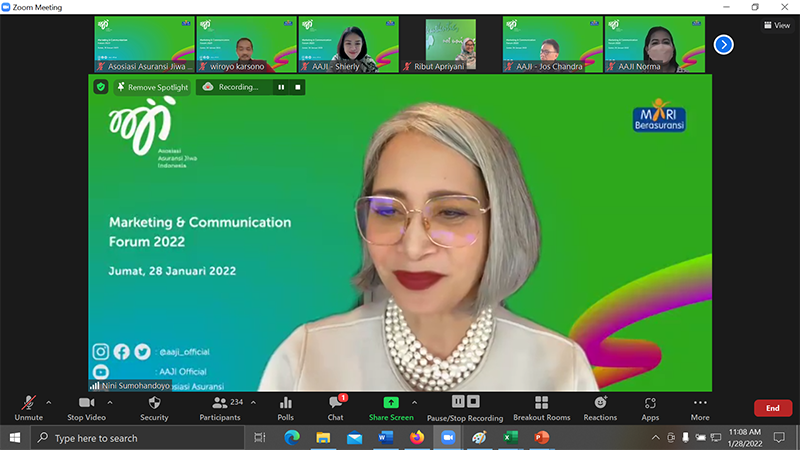
Task: Open Paint app from taskbar
Action: pos(479,438)
